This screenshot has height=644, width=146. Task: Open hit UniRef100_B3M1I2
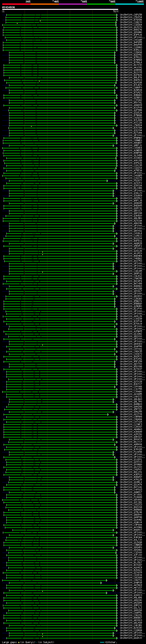click(x=131, y=50)
